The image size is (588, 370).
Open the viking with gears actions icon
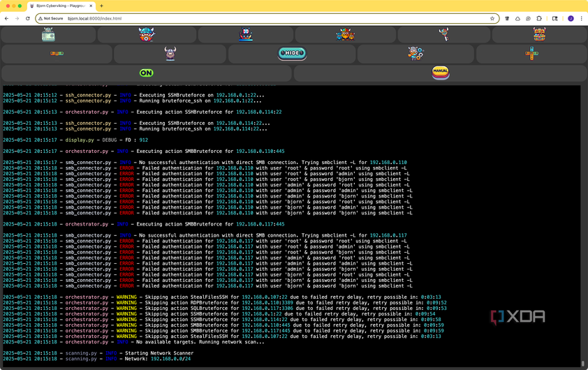[x=416, y=54]
